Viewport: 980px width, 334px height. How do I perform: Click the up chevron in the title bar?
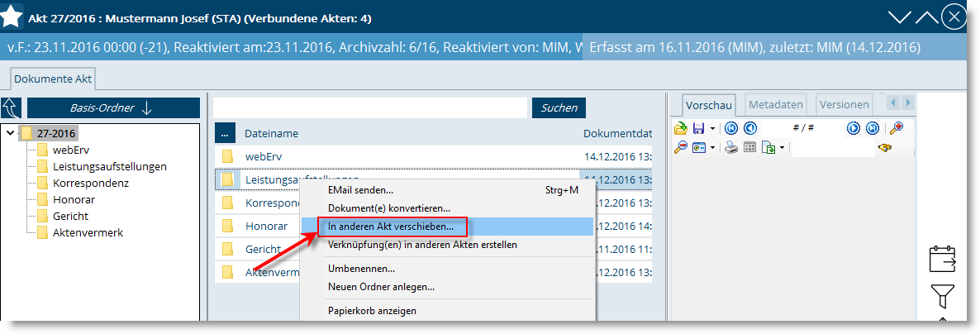pos(927,17)
